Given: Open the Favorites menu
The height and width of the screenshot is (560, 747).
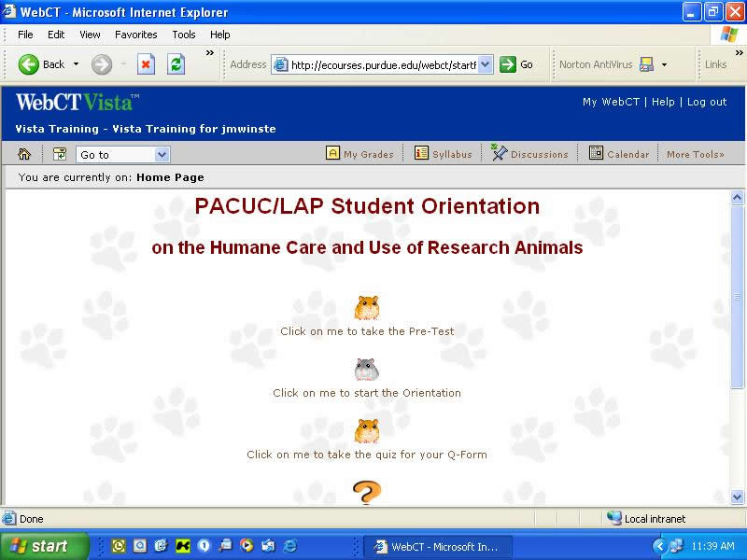Looking at the screenshot, I should pos(135,35).
